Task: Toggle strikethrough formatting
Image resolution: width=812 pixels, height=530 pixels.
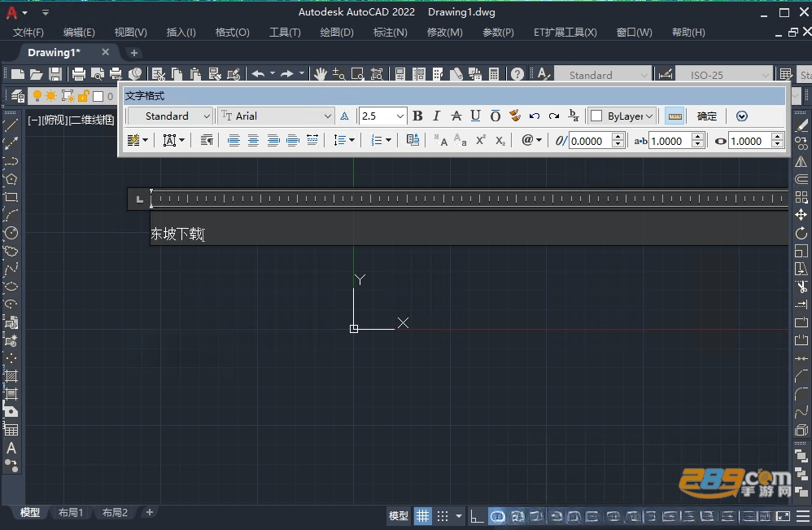Action: (456, 116)
